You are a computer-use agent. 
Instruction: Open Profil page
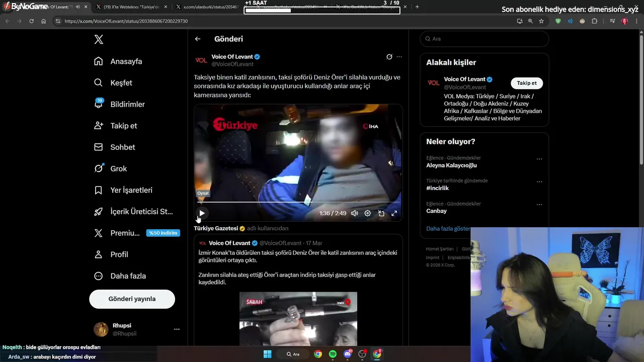[x=111, y=254]
